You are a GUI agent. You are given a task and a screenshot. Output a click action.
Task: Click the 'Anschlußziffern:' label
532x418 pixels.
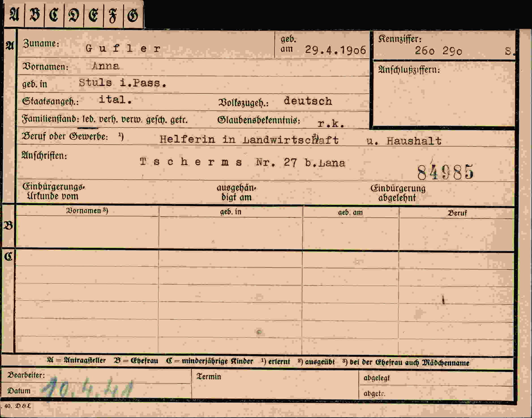[409, 70]
